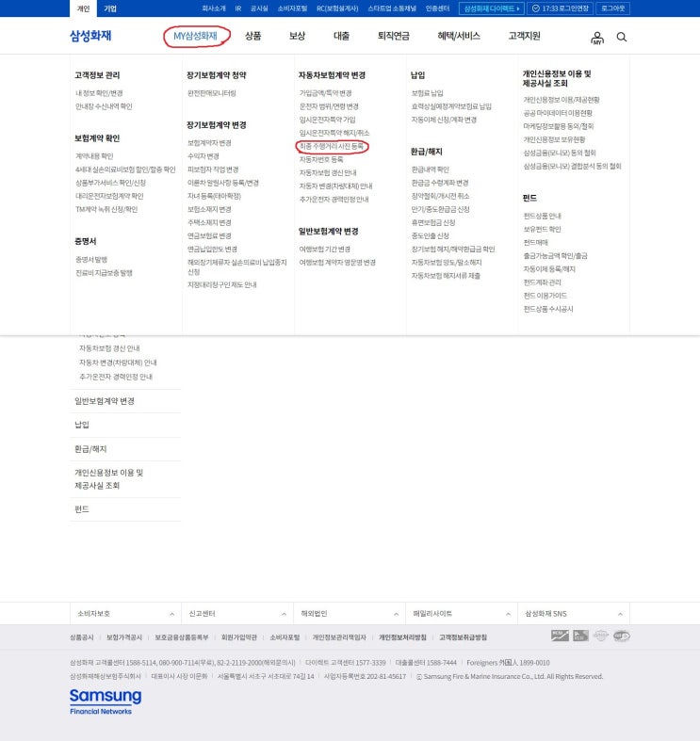
Task: Expand 납입 in the left sidebar
Action: click(125, 425)
